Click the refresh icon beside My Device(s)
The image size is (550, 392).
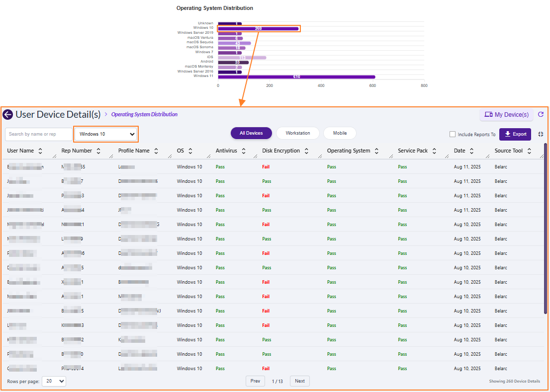[541, 114]
